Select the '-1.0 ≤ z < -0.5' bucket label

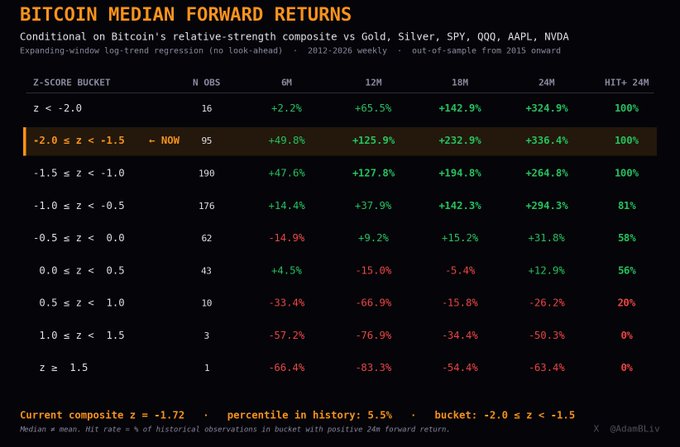79,206
